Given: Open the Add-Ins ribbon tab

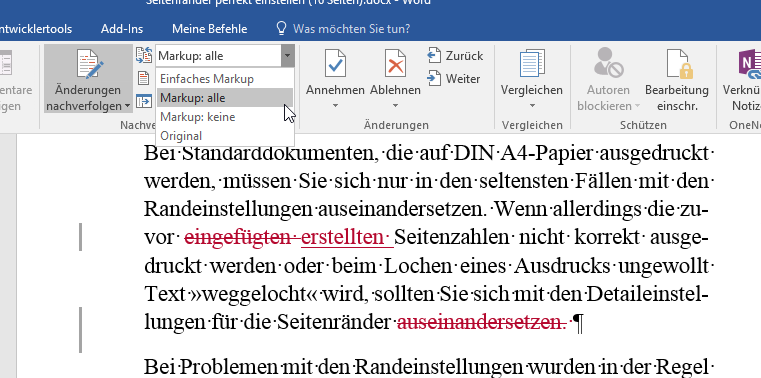Looking at the screenshot, I should click(x=122, y=29).
